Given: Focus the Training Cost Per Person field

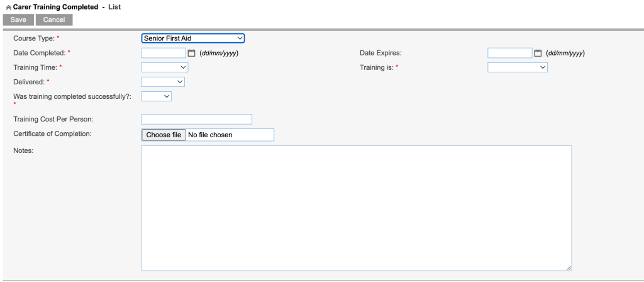Looking at the screenshot, I should (x=197, y=119).
